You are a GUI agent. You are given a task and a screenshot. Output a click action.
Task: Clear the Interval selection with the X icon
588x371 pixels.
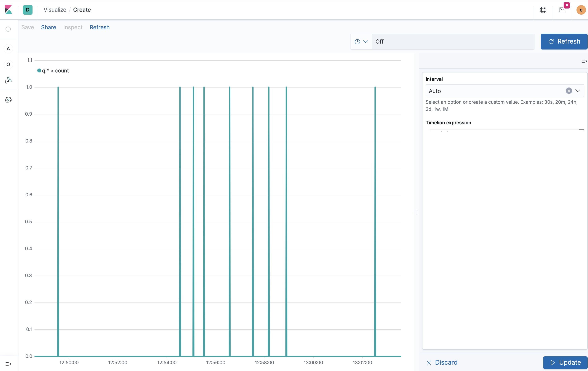569,91
